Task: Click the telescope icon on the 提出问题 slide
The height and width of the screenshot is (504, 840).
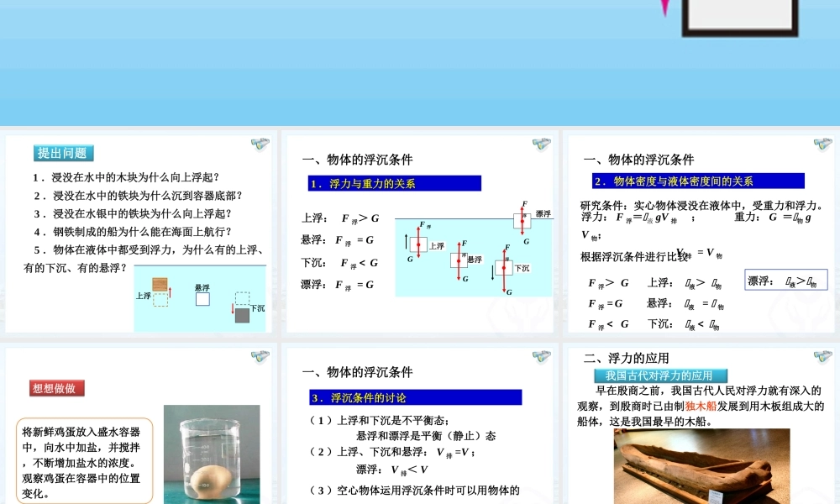Action: pyautogui.click(x=260, y=144)
